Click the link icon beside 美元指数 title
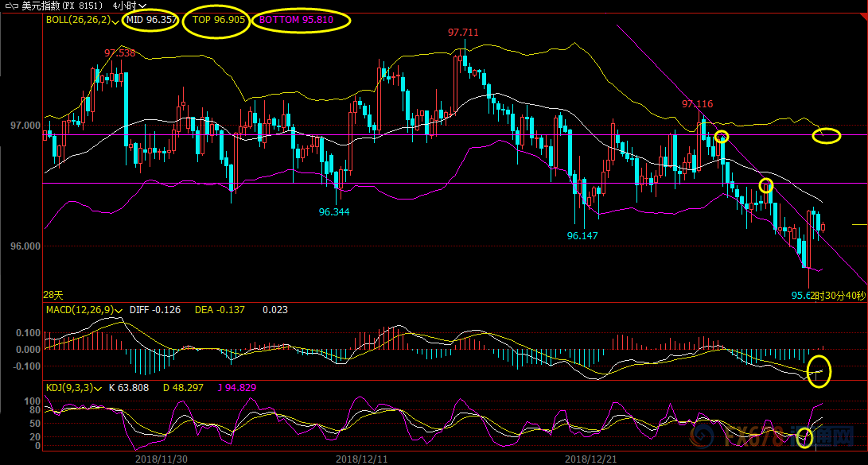The image size is (868, 465). [x=9, y=6]
